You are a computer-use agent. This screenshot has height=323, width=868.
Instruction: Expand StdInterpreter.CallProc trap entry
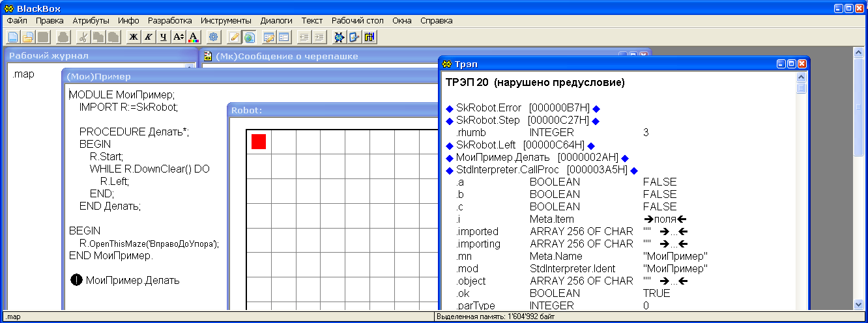[449, 170]
